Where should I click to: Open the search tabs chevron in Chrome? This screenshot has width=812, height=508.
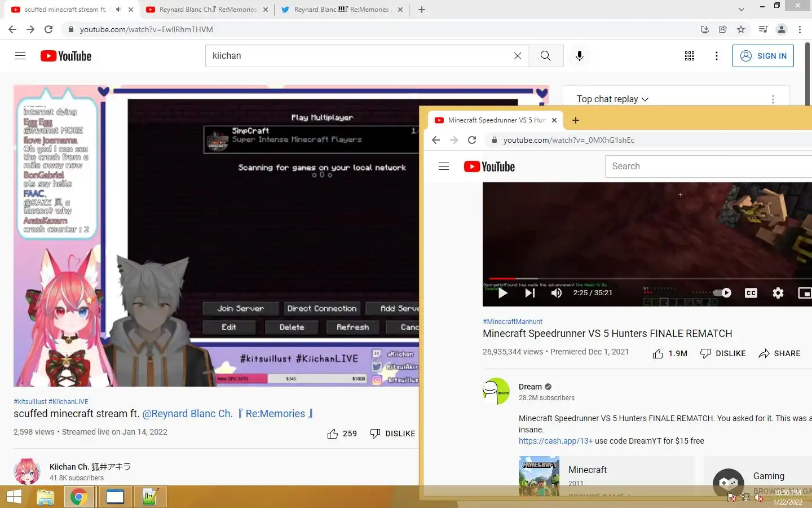coord(742,10)
